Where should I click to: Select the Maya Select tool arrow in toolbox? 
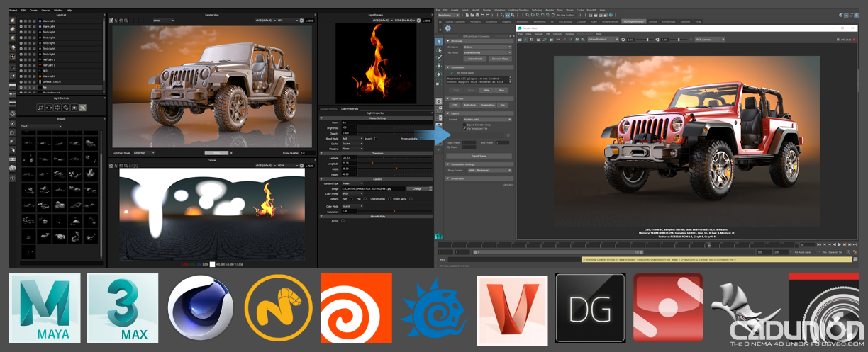[x=439, y=42]
